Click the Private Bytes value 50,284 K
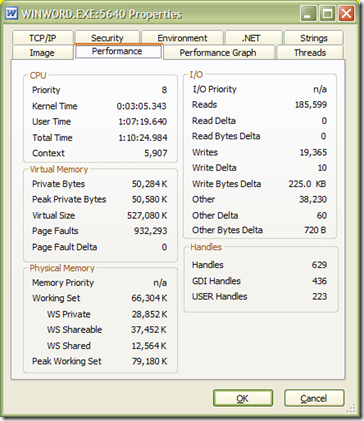 coord(150,184)
